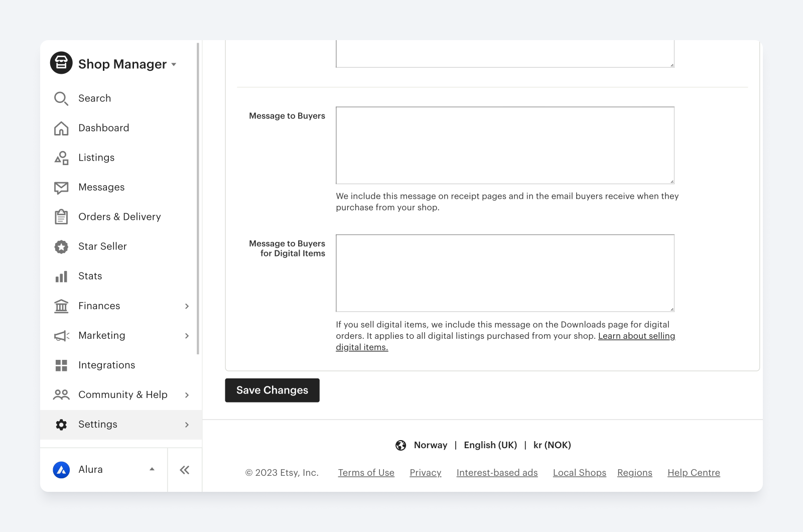Open Stats using the bar chart icon
Viewport: 803px width, 532px height.
pyautogui.click(x=61, y=276)
